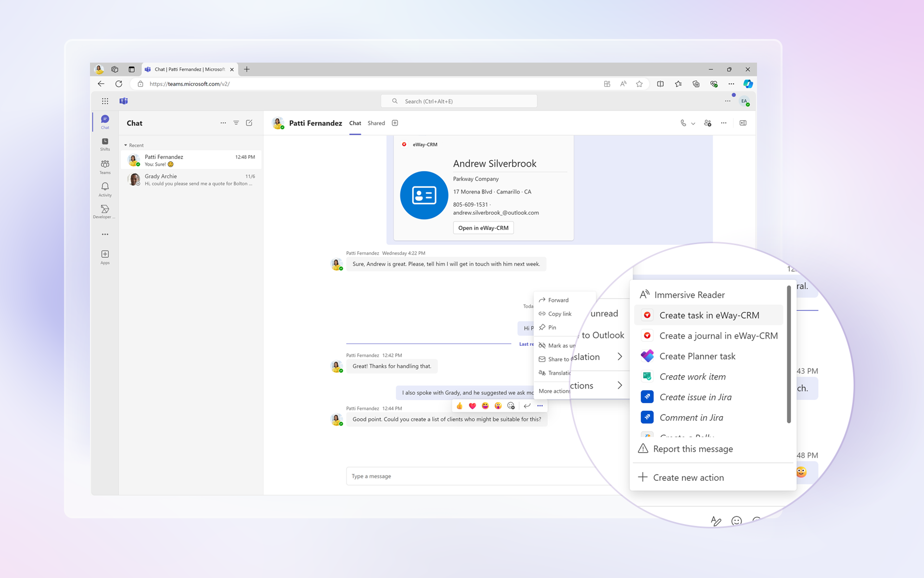Pin the message from context menu
Viewport: 924px width, 578px height.
(x=552, y=328)
